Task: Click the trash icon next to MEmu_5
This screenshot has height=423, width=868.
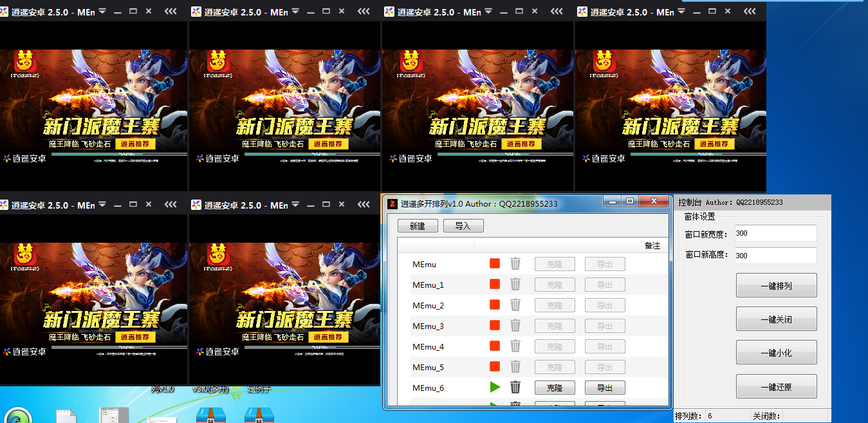Action: click(x=515, y=366)
